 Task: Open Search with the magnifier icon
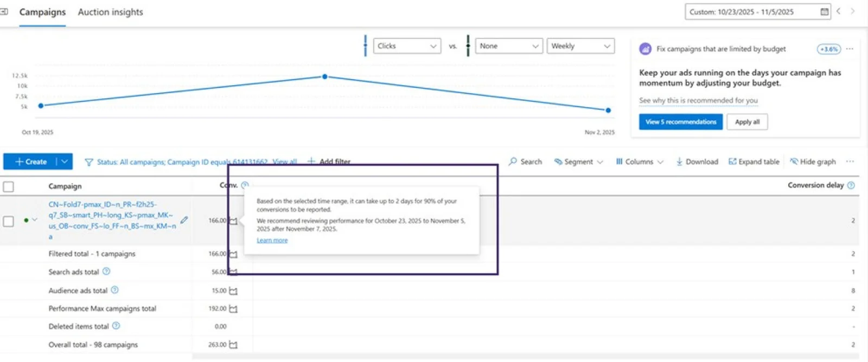(513, 161)
